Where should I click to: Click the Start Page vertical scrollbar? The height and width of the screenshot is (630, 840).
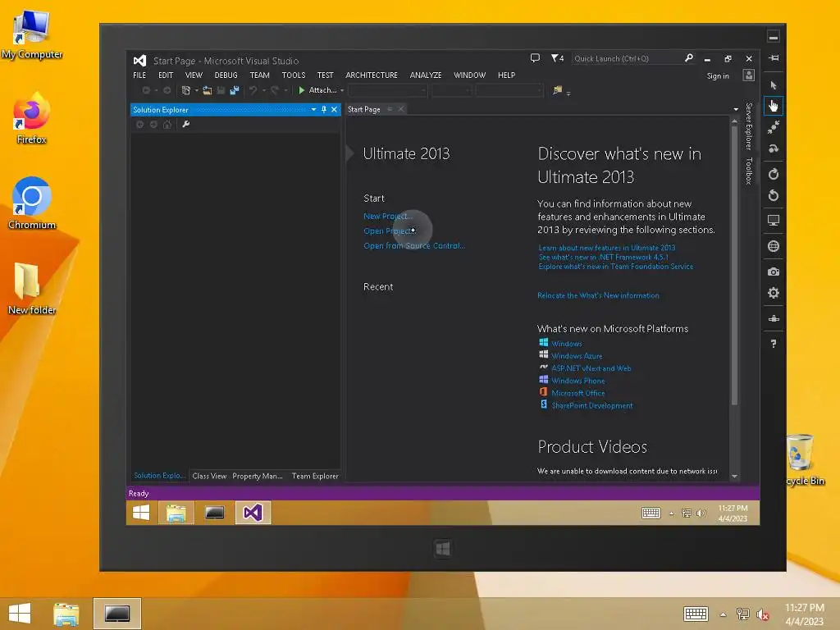point(734,265)
